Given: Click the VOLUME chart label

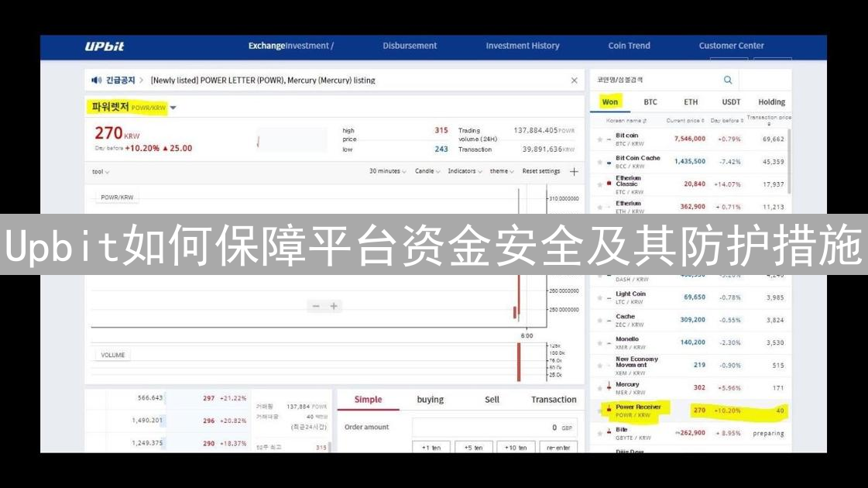Looking at the screenshot, I should click(x=113, y=355).
